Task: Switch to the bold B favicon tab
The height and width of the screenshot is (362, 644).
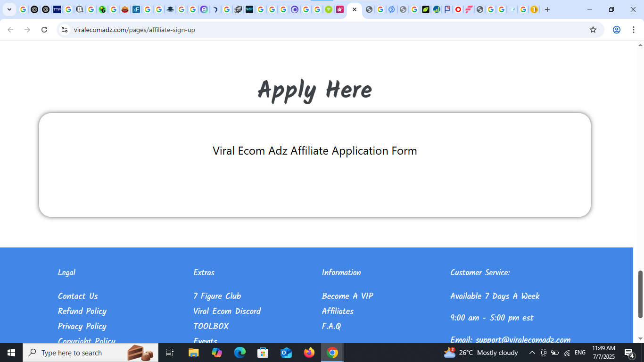Action: [80, 9]
